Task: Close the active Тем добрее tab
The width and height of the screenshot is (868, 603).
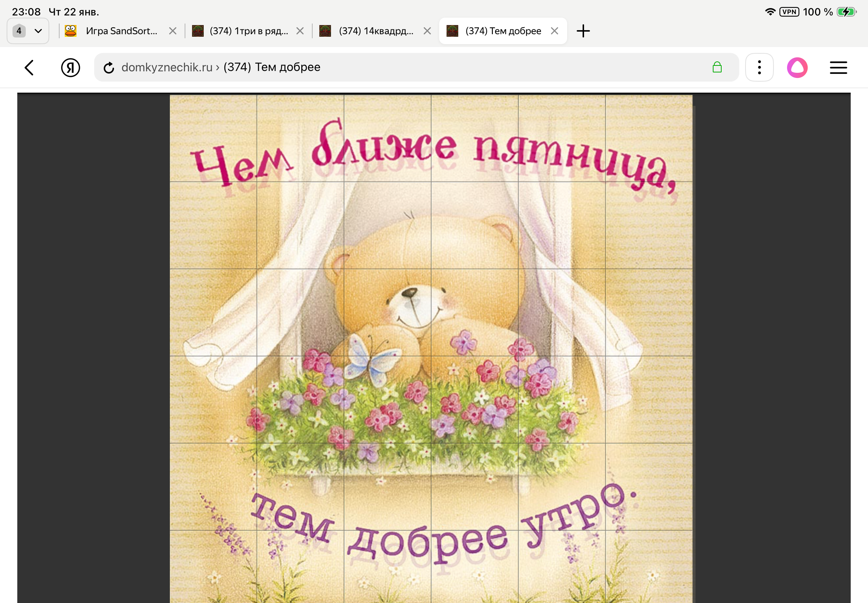Action: [554, 31]
